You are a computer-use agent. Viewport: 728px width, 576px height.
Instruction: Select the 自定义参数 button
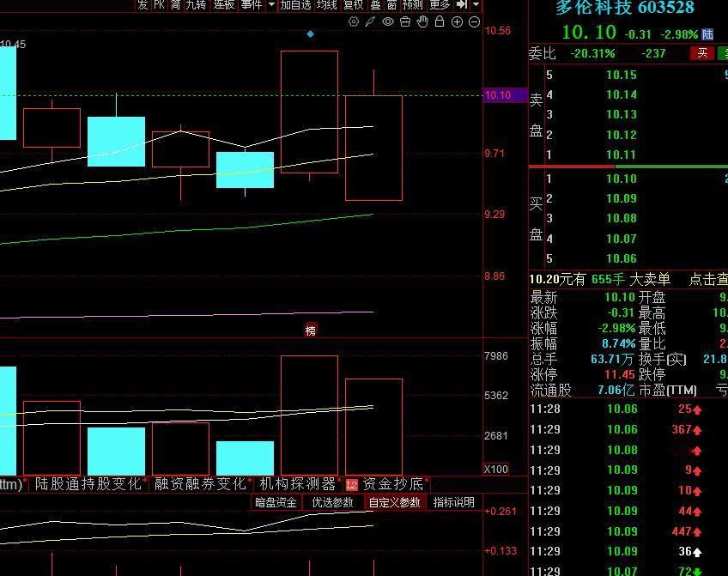(x=394, y=502)
